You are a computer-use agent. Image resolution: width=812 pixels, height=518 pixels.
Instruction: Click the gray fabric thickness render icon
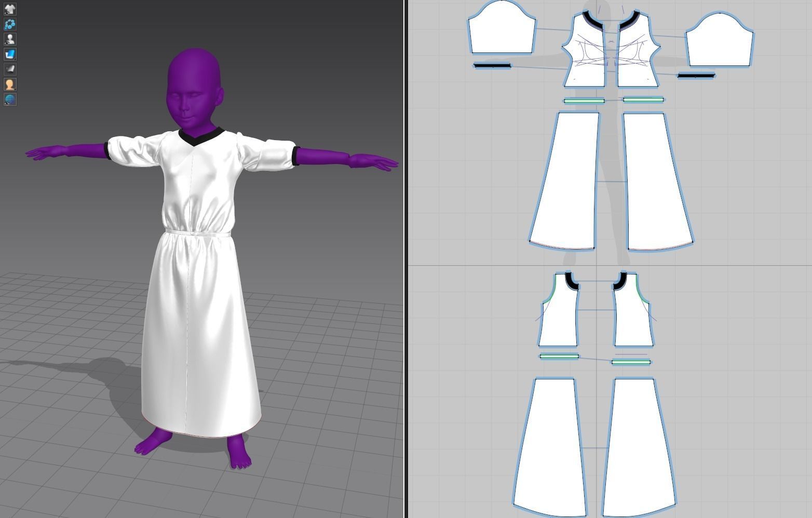coord(10,69)
